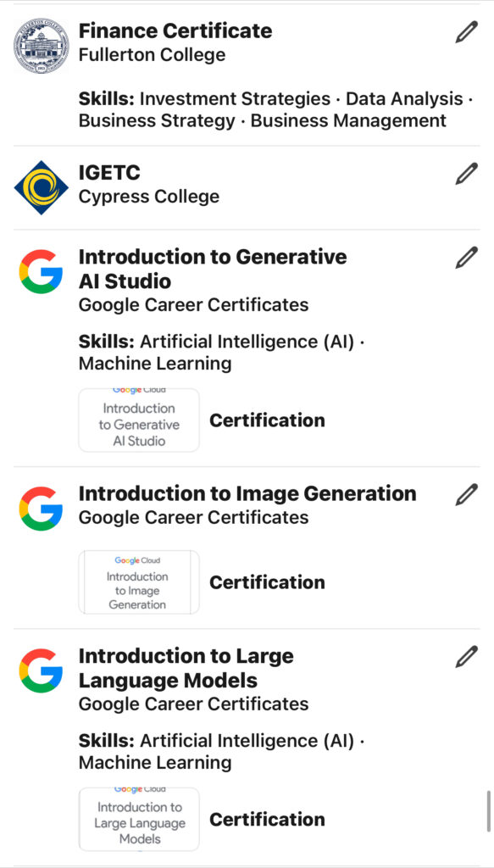Open Introduction to Large Language Models title
494x868 pixels.
pyautogui.click(x=186, y=668)
